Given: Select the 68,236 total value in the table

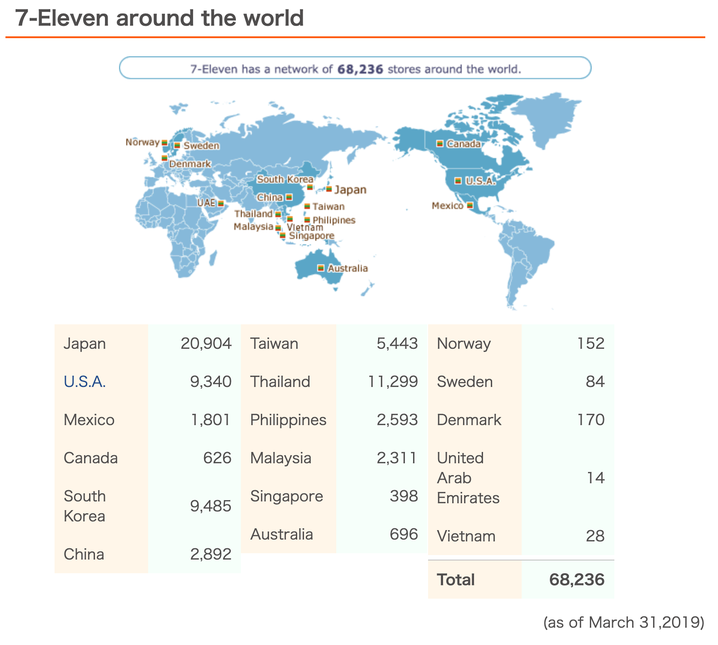Looking at the screenshot, I should (577, 580).
